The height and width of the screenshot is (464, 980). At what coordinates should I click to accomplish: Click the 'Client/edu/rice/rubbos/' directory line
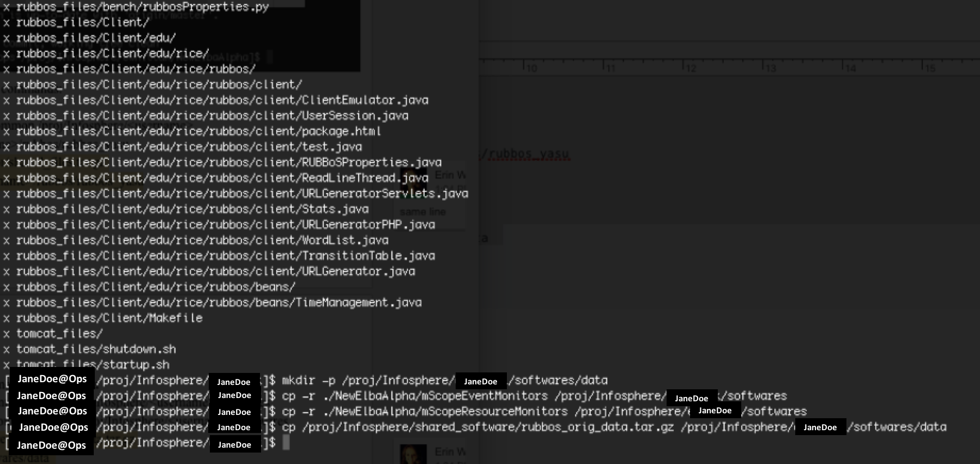click(129, 69)
